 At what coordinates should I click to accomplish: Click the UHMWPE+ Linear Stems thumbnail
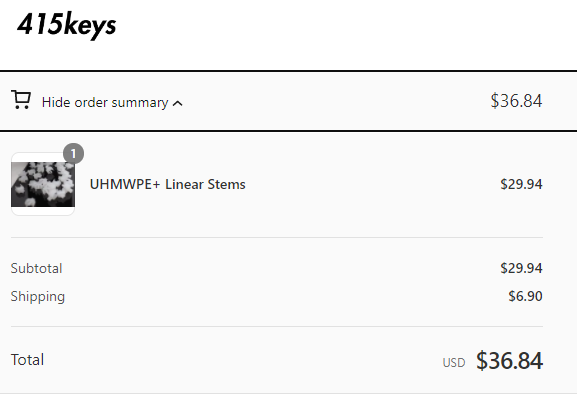point(43,184)
